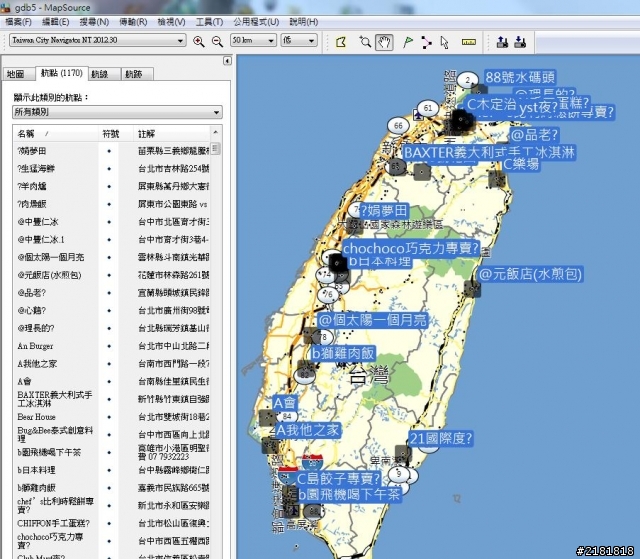Open the 工具(T) menu

point(209,22)
